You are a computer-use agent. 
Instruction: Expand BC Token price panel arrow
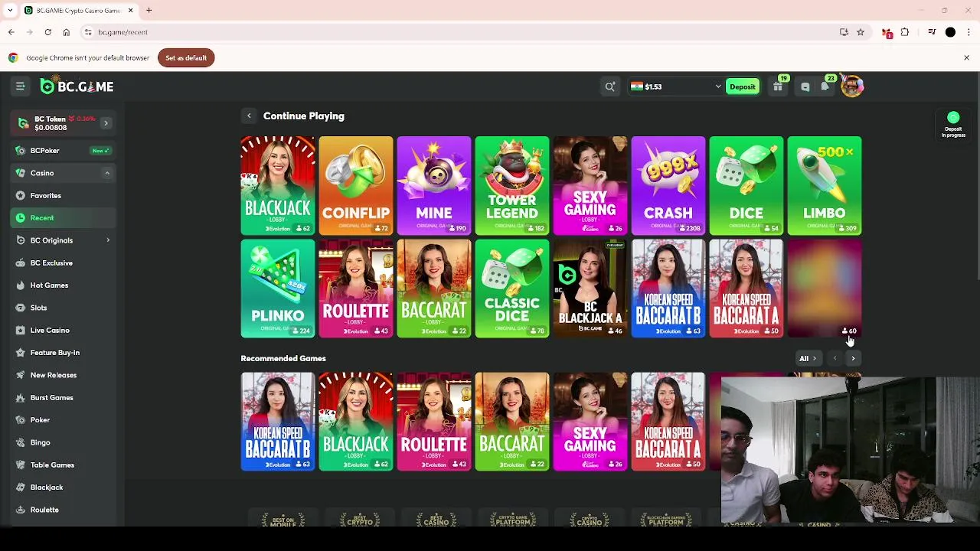click(x=106, y=122)
